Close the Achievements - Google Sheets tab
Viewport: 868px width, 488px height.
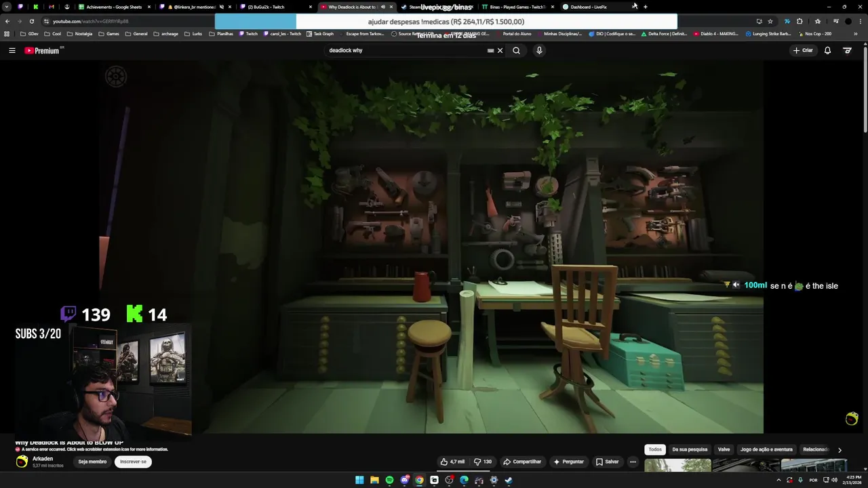tap(149, 7)
